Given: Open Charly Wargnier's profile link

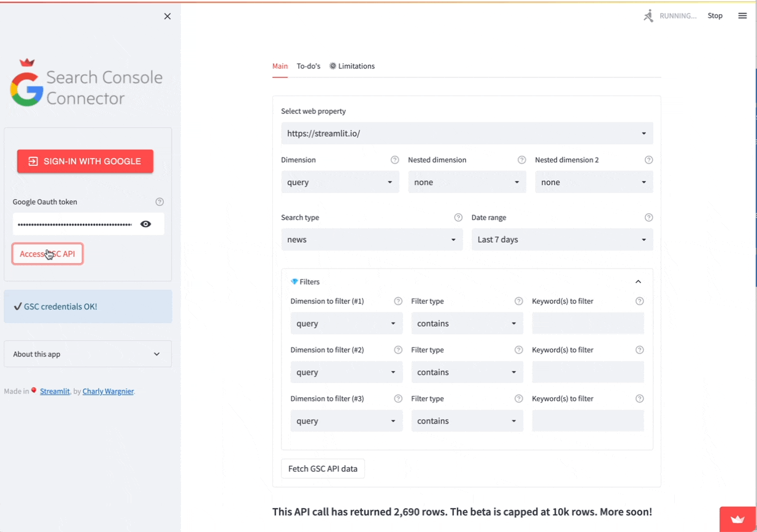Looking at the screenshot, I should click(x=107, y=391).
